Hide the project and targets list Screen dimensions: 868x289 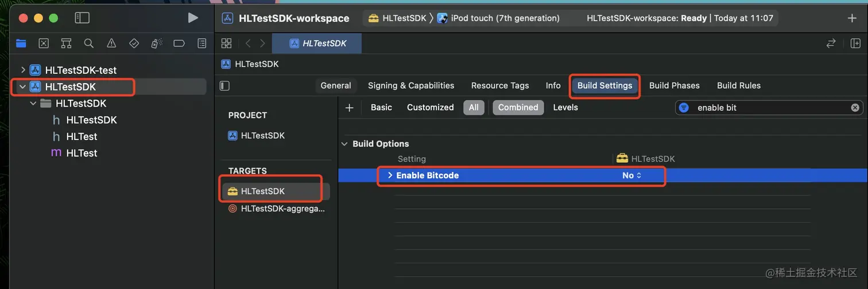coord(224,85)
